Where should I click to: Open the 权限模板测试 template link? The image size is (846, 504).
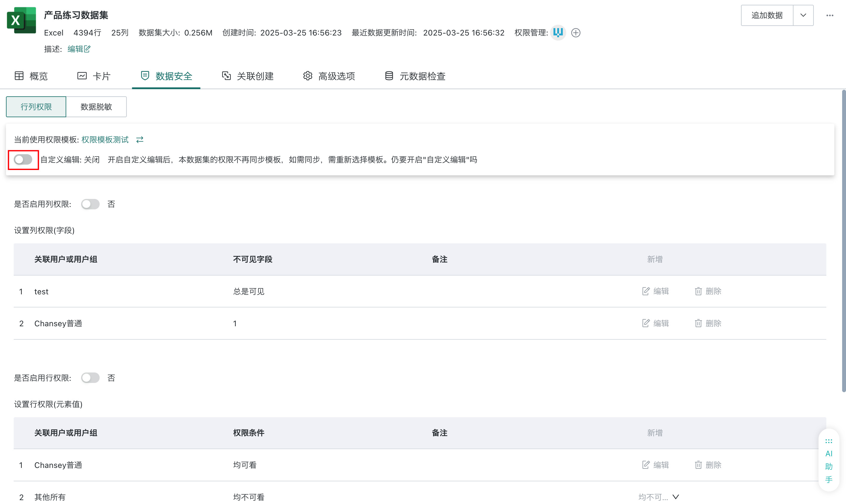(x=105, y=140)
